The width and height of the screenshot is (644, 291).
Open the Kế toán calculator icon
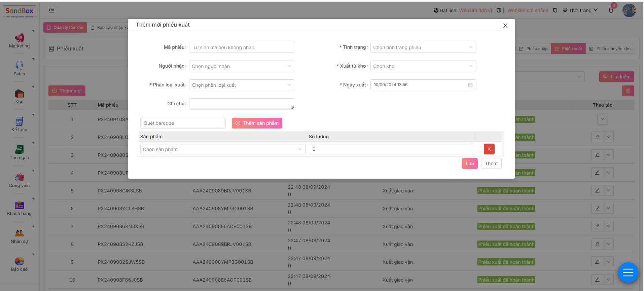(19, 121)
